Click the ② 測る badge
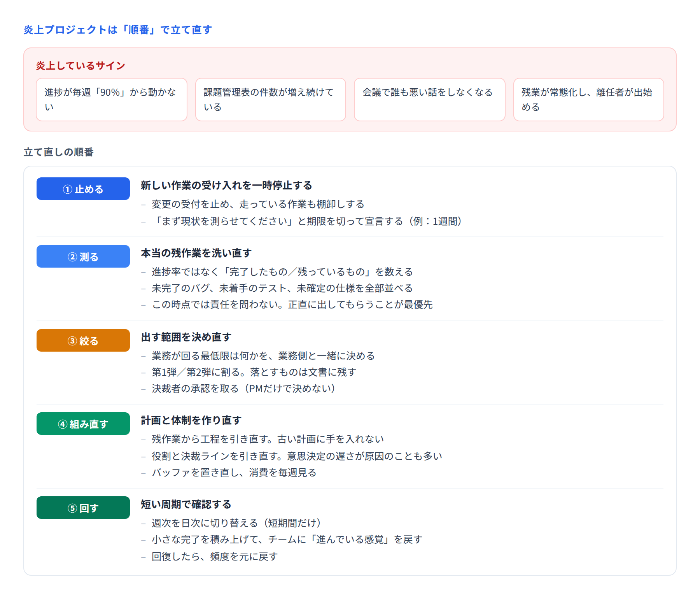The height and width of the screenshot is (599, 700). tap(83, 256)
